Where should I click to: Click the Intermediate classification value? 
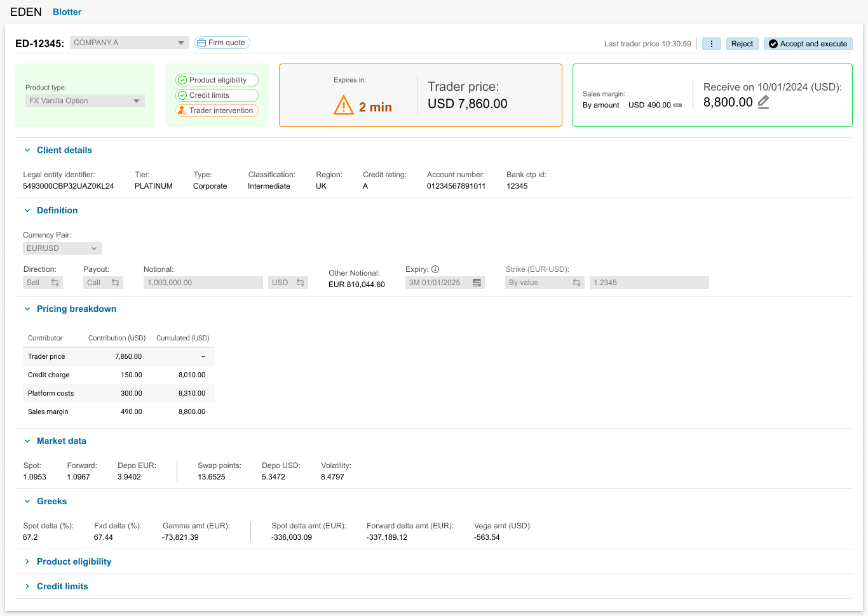[269, 186]
